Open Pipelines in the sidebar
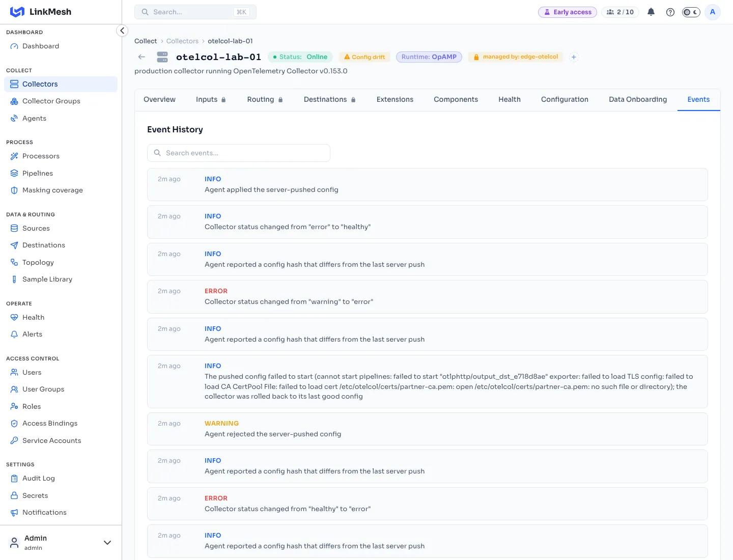The height and width of the screenshot is (560, 733). click(x=61, y=173)
